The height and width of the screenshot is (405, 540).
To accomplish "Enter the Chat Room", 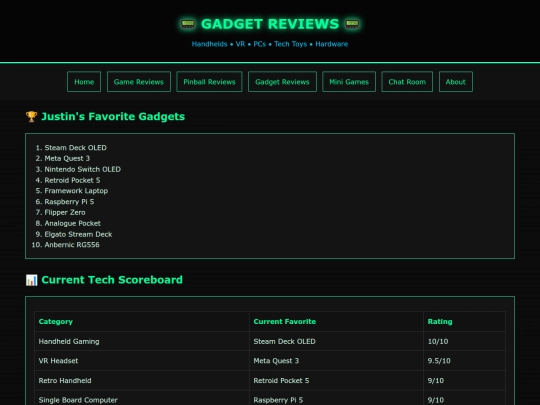I will point(407,82).
